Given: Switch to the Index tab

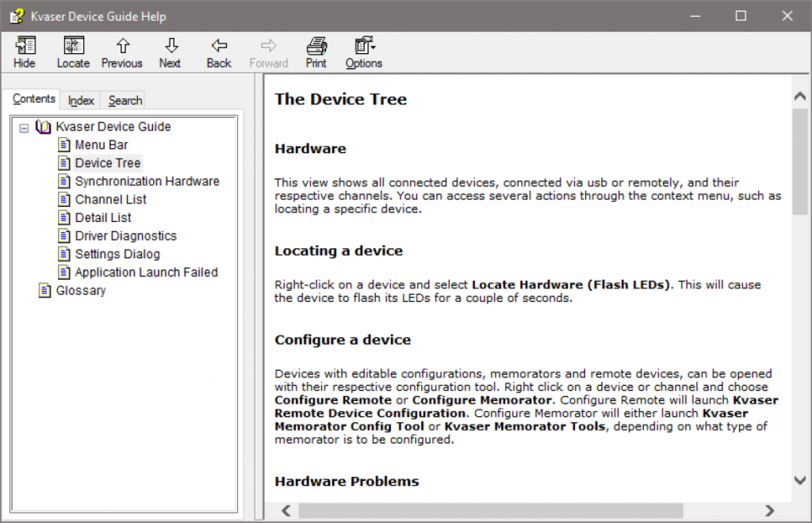Looking at the screenshot, I should point(81,101).
